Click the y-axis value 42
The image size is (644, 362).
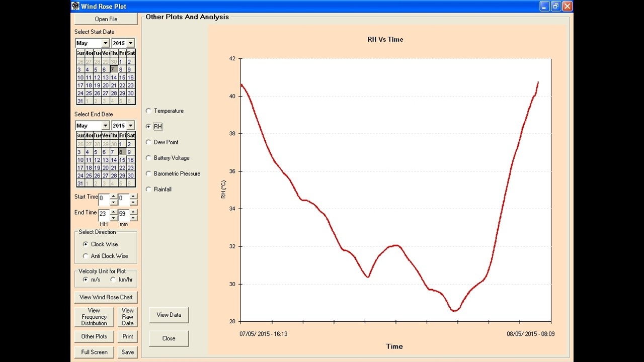point(232,58)
